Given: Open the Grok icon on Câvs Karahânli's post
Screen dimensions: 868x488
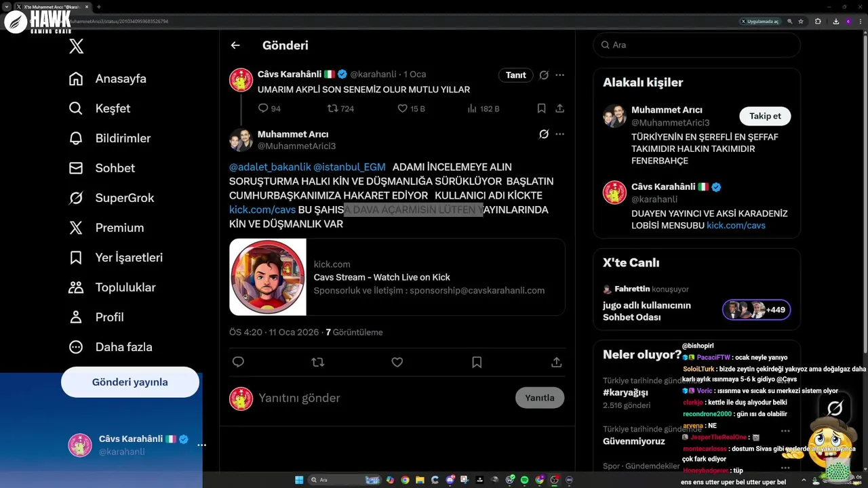Looking at the screenshot, I should click(x=544, y=75).
